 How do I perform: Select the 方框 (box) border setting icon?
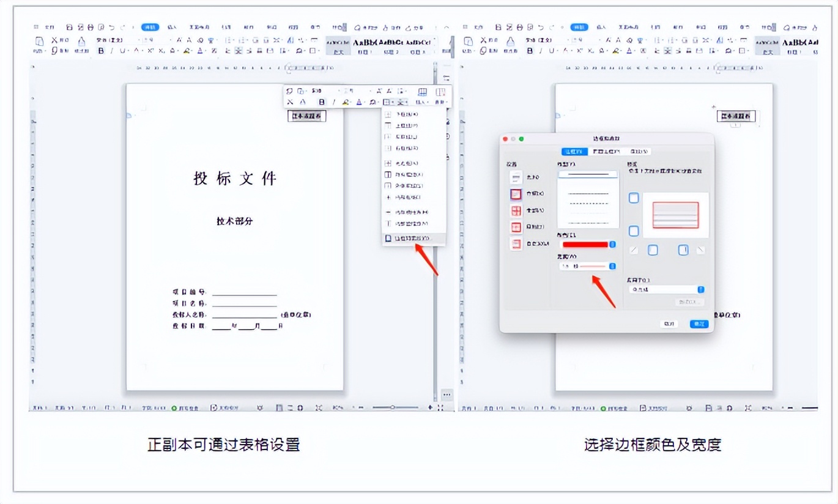coord(516,194)
